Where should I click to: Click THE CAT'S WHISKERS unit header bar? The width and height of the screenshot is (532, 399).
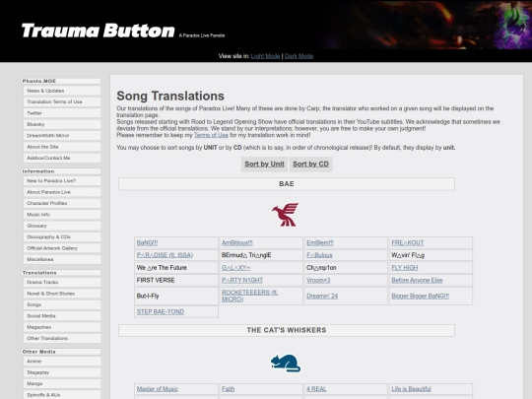(287, 330)
